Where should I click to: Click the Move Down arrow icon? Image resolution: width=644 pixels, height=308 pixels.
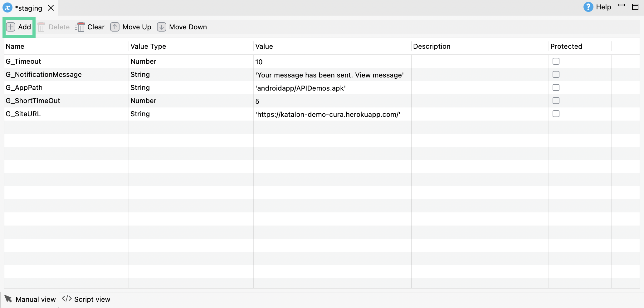point(161,27)
